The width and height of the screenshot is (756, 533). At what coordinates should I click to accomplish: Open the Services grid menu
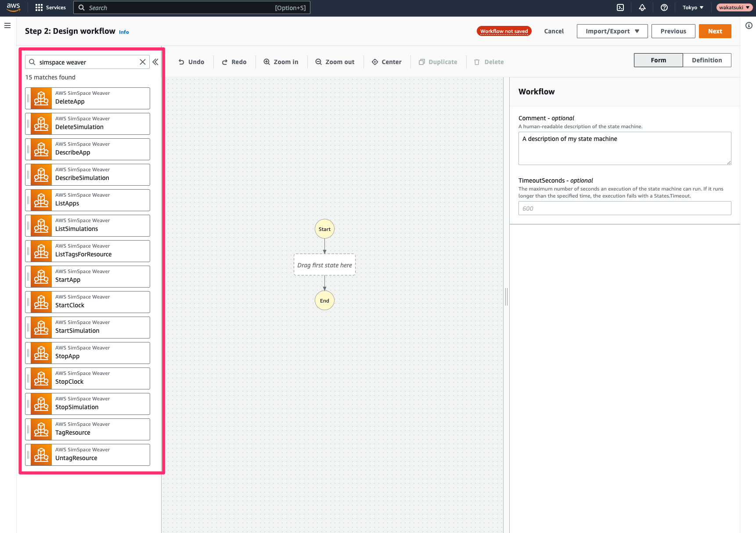(x=50, y=7)
